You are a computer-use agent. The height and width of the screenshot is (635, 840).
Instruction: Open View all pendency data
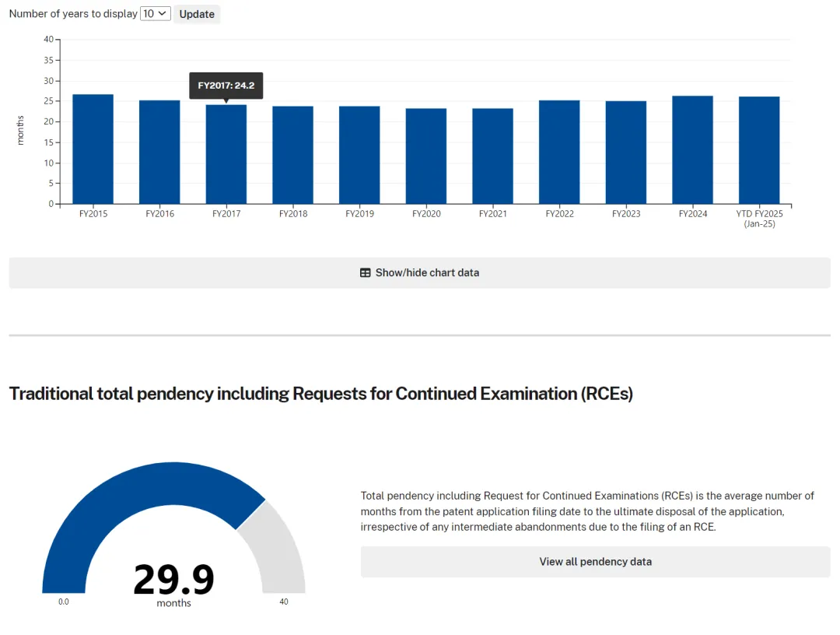[x=595, y=562]
